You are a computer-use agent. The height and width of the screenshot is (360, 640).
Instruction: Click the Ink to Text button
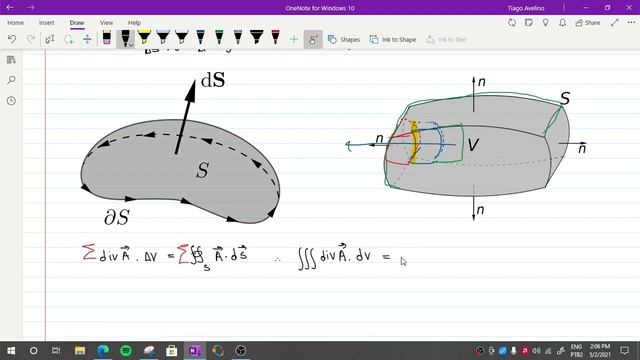446,40
